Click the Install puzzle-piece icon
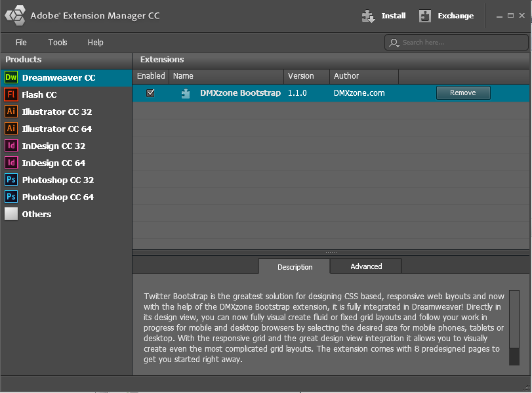This screenshot has height=393, width=532. pos(368,16)
